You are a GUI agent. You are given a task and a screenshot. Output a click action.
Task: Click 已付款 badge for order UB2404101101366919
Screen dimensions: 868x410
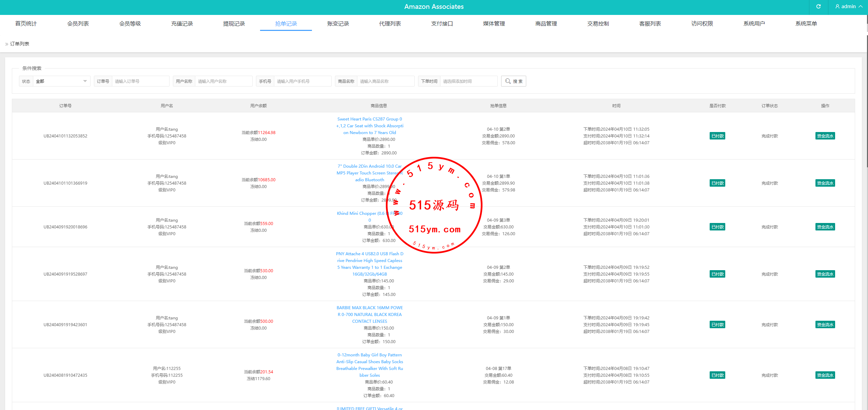[717, 183]
